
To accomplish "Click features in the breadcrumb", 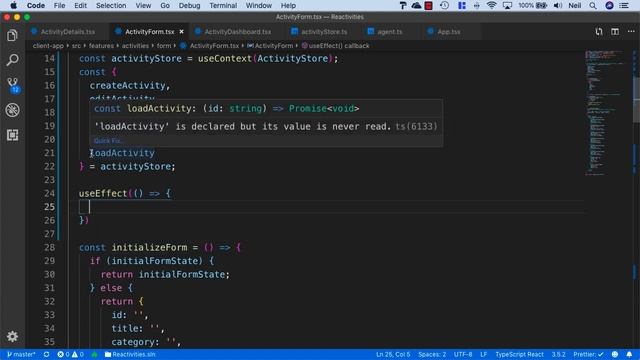I will point(101,46).
